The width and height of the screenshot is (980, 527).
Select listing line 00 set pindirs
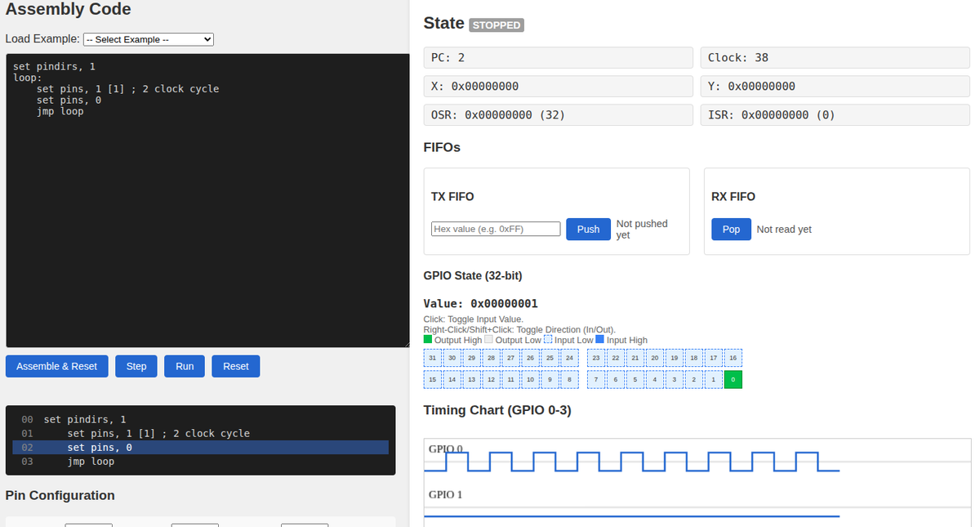(x=200, y=419)
